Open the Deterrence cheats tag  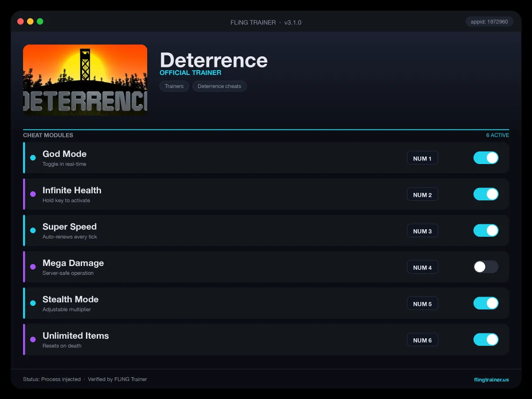219,86
